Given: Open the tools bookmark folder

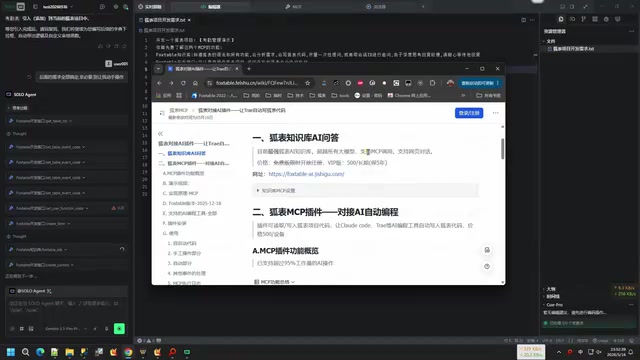Looking at the screenshot, I should 340,96.
